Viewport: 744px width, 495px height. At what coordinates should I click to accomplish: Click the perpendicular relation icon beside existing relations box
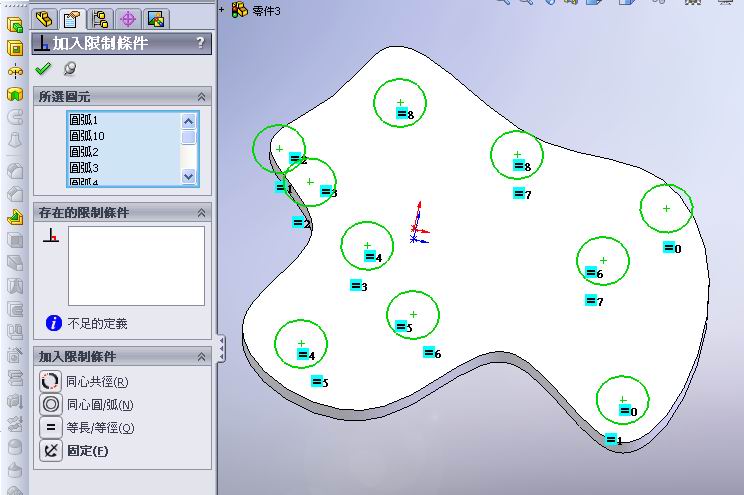pyautogui.click(x=51, y=235)
